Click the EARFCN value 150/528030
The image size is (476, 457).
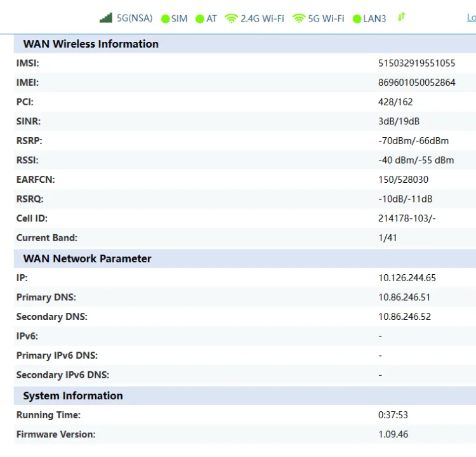pyautogui.click(x=403, y=180)
